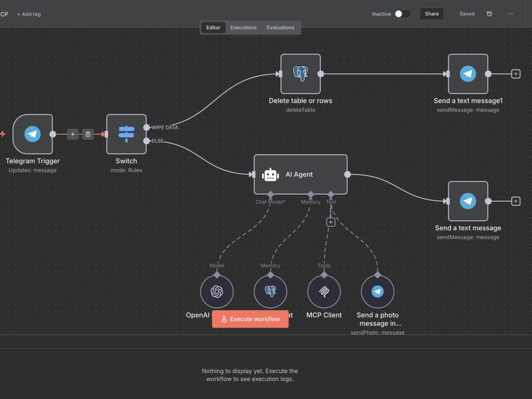Click the 'deleteTable' subtitle text

coord(301,110)
